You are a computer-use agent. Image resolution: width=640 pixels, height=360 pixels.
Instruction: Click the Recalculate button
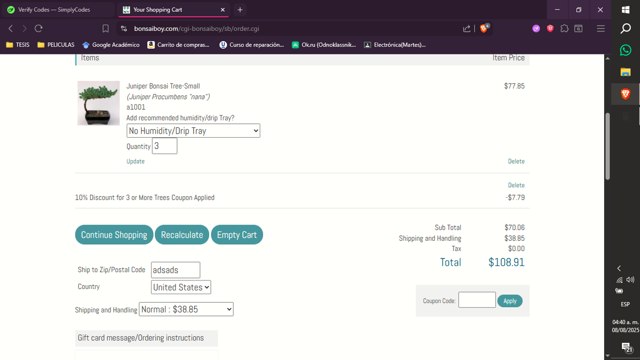182,235
